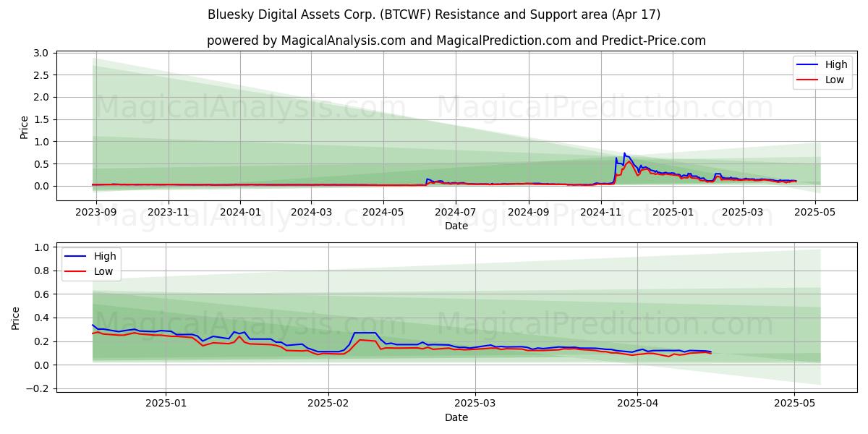Click the 2025-05 tick label in top chart
The image size is (868, 434).
(815, 212)
